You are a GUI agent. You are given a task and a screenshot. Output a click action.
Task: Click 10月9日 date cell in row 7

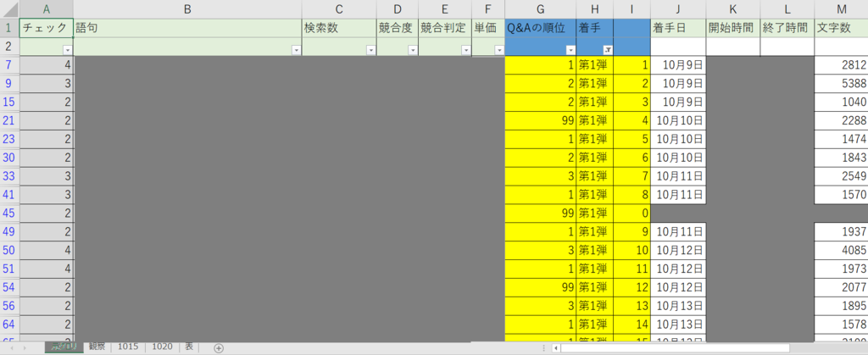click(678, 64)
